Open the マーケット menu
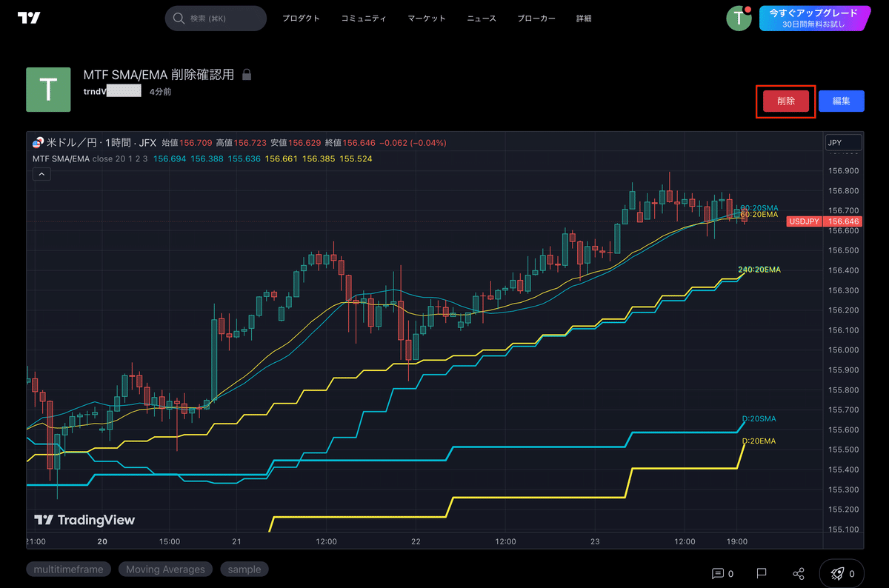889x588 pixels. (x=427, y=19)
